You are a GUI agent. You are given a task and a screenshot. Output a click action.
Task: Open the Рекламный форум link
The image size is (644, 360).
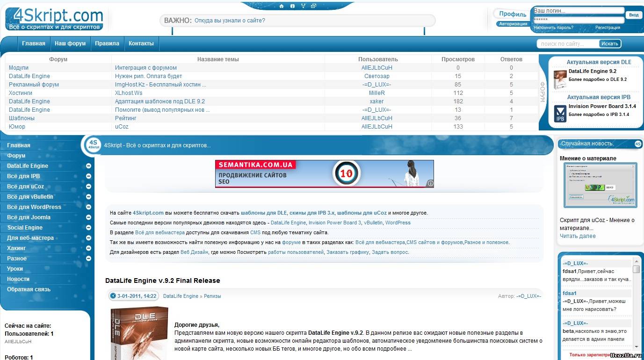tap(34, 85)
